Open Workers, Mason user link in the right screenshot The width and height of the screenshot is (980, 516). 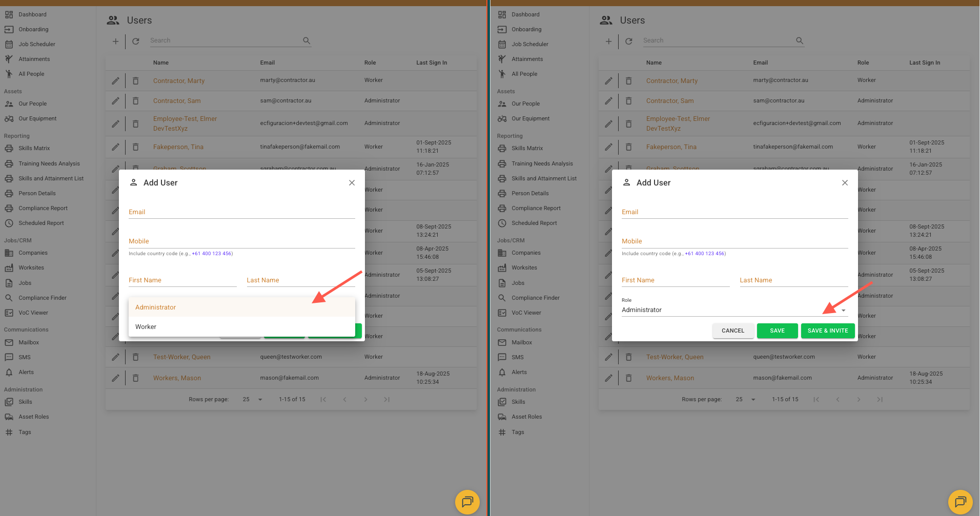670,378
